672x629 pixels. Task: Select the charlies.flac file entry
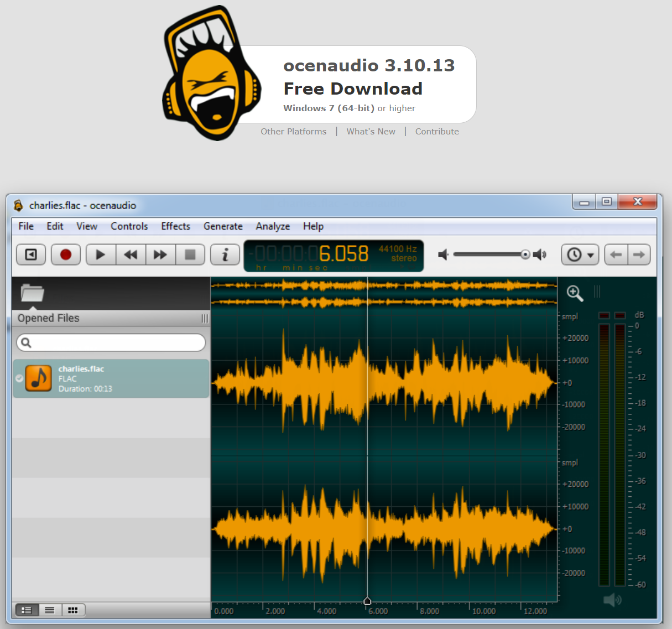coord(111,379)
